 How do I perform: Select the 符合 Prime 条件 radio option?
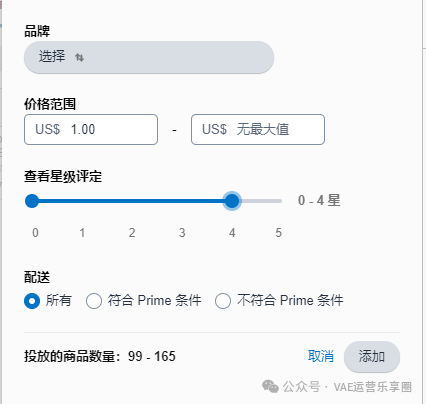[94, 301]
